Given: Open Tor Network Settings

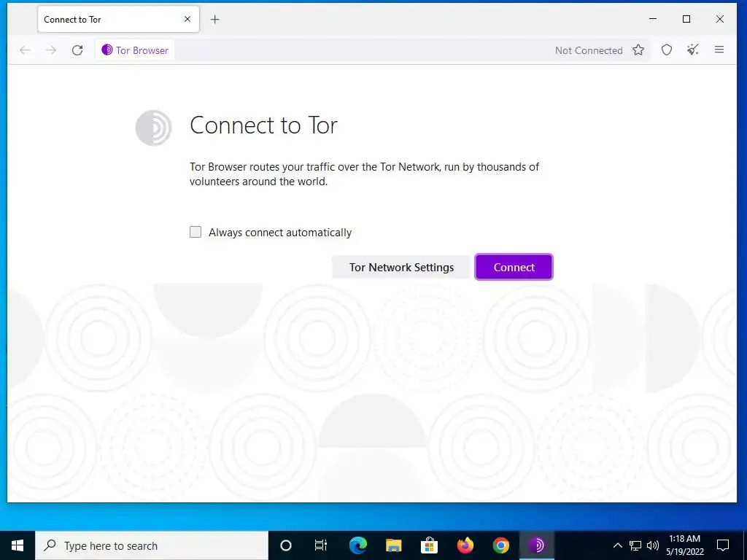Looking at the screenshot, I should (x=401, y=267).
